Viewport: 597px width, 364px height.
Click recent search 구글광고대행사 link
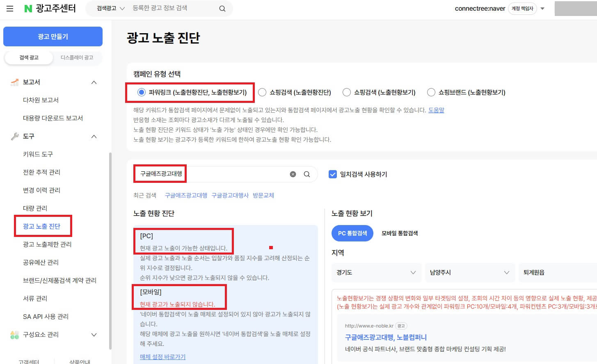tap(230, 195)
